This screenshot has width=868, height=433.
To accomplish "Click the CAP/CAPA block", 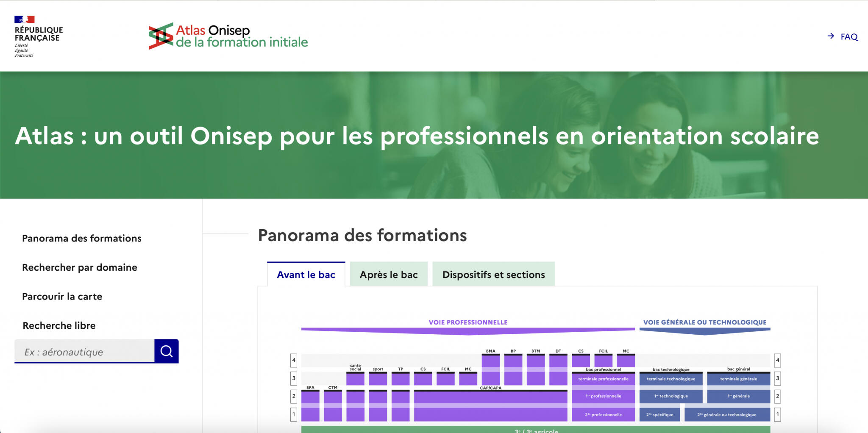I will coord(490,405).
